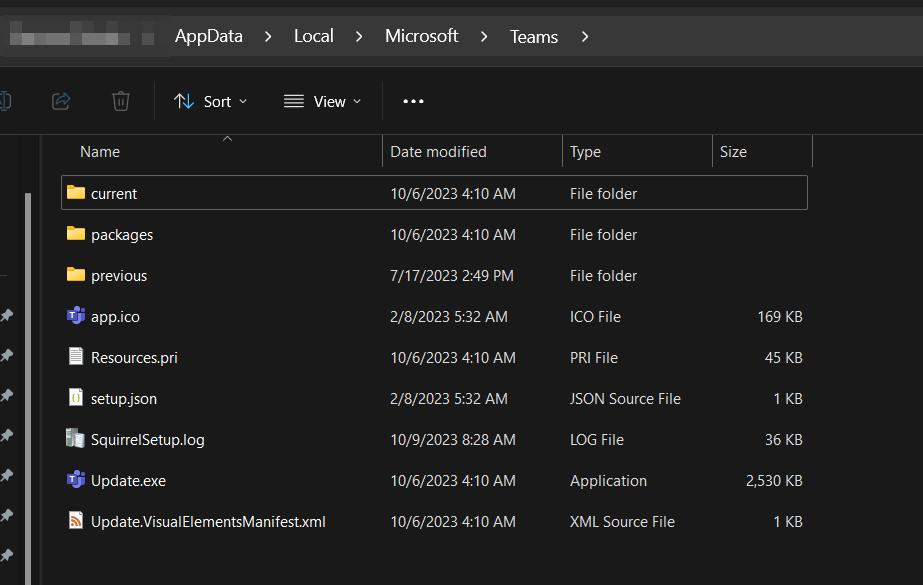Open the Sort dropdown menu

[x=211, y=101]
